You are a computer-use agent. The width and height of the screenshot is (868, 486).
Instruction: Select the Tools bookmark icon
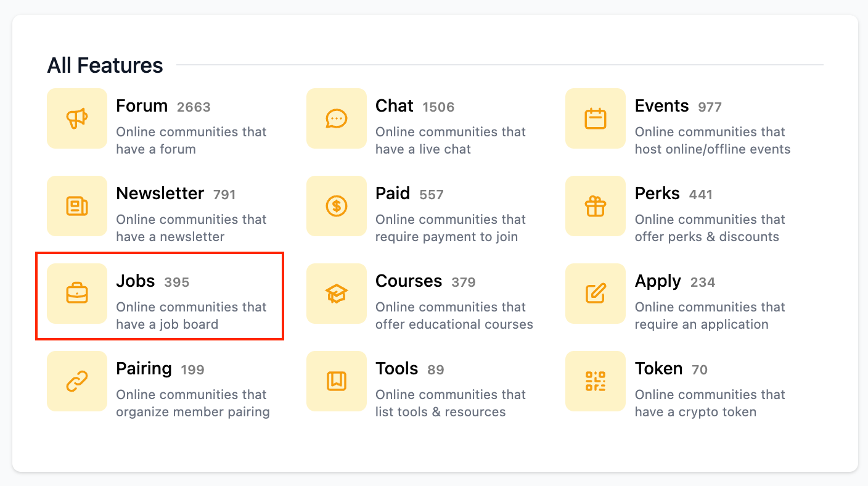click(x=336, y=381)
